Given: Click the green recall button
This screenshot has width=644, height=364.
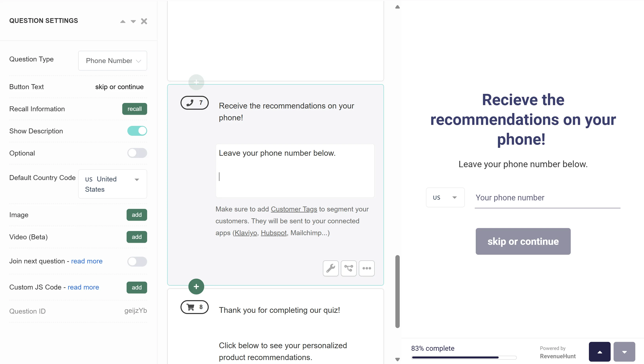Looking at the screenshot, I should click(x=134, y=109).
